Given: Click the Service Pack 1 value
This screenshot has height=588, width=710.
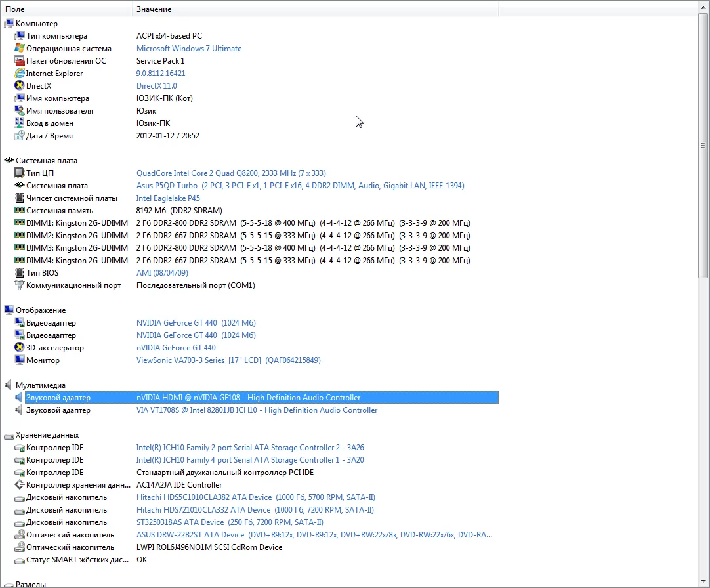Looking at the screenshot, I should [160, 60].
